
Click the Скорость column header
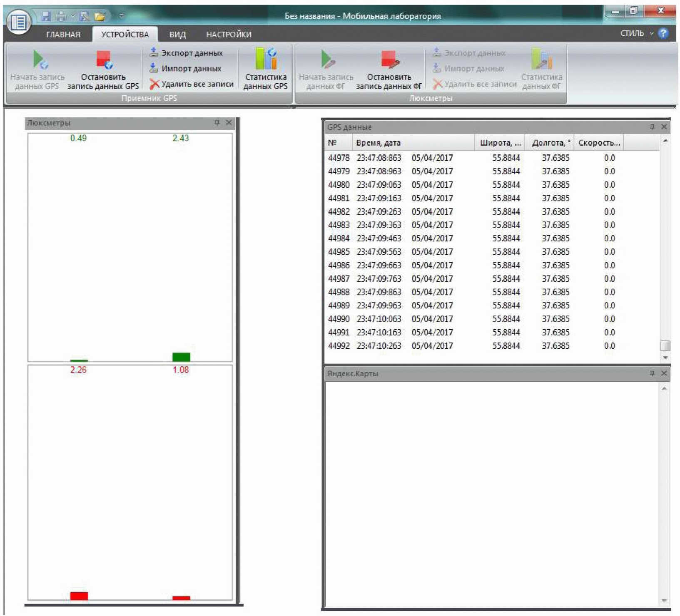(598, 143)
